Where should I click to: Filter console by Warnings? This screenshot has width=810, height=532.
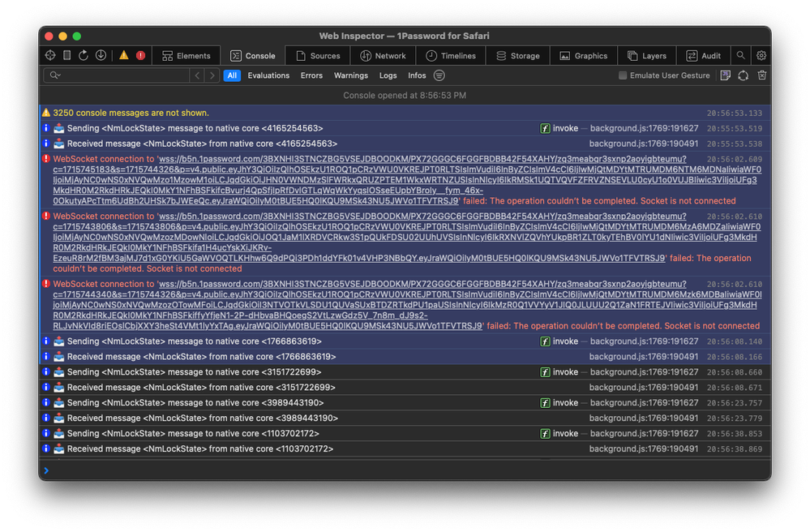point(351,75)
